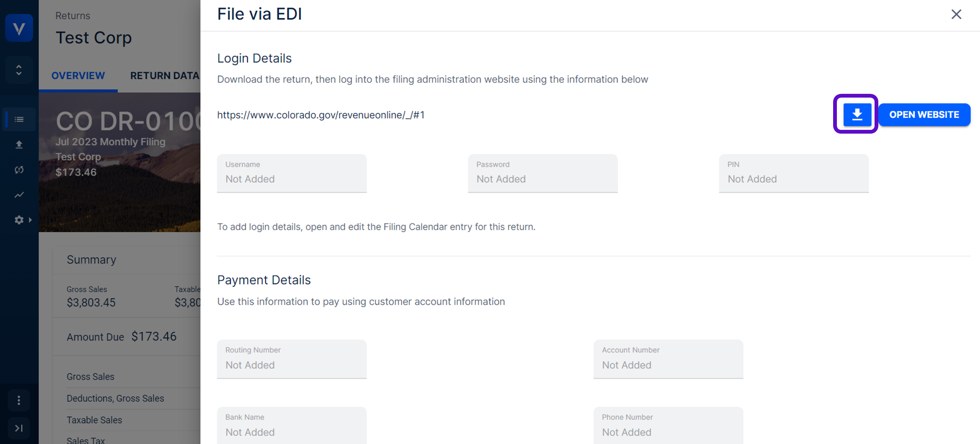The width and height of the screenshot is (980, 444).
Task: Switch to the OVERVIEW tab
Action: click(78, 76)
